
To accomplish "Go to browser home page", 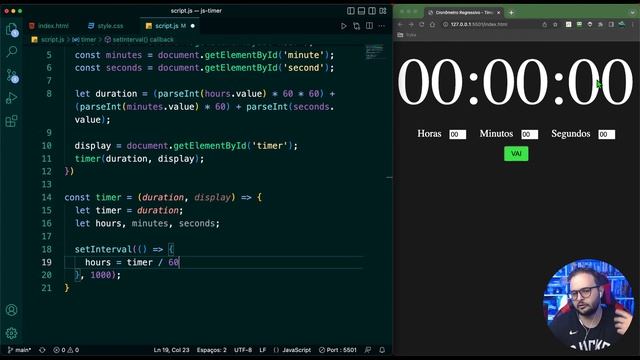I will [x=433, y=24].
